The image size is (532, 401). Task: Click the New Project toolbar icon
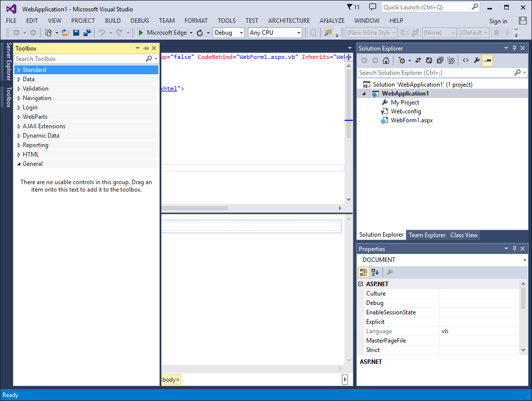[48, 33]
